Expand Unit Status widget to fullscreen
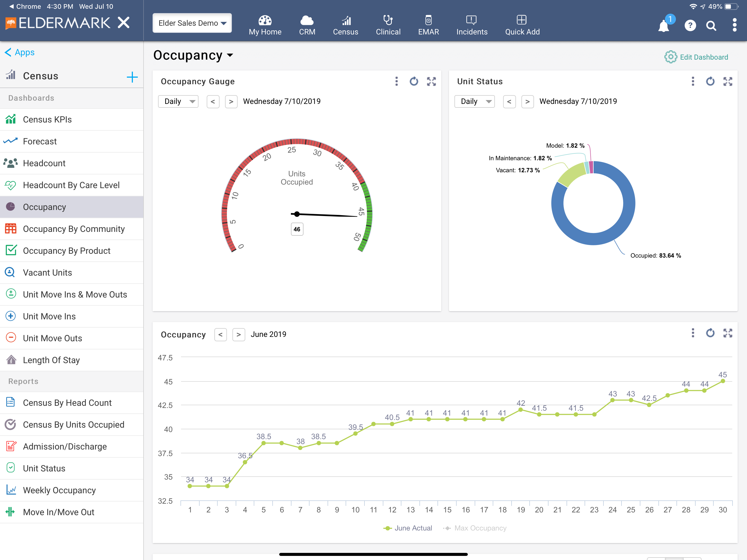 click(x=728, y=81)
